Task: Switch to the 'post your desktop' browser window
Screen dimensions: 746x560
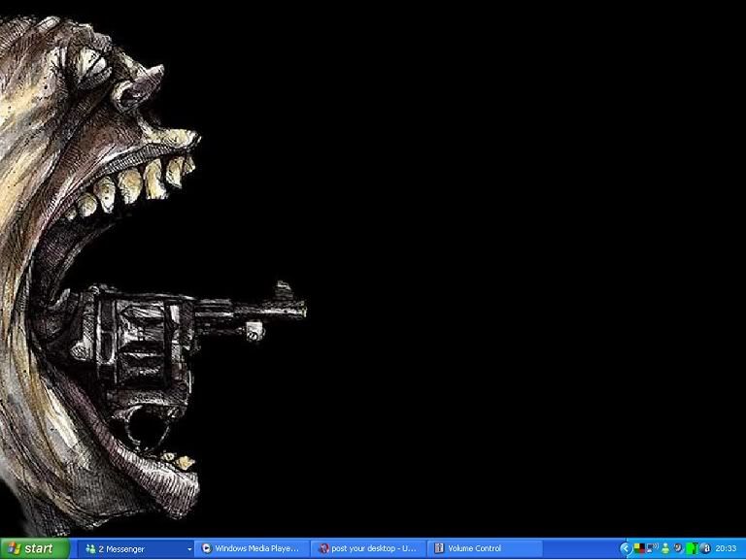Action: pyautogui.click(x=368, y=548)
